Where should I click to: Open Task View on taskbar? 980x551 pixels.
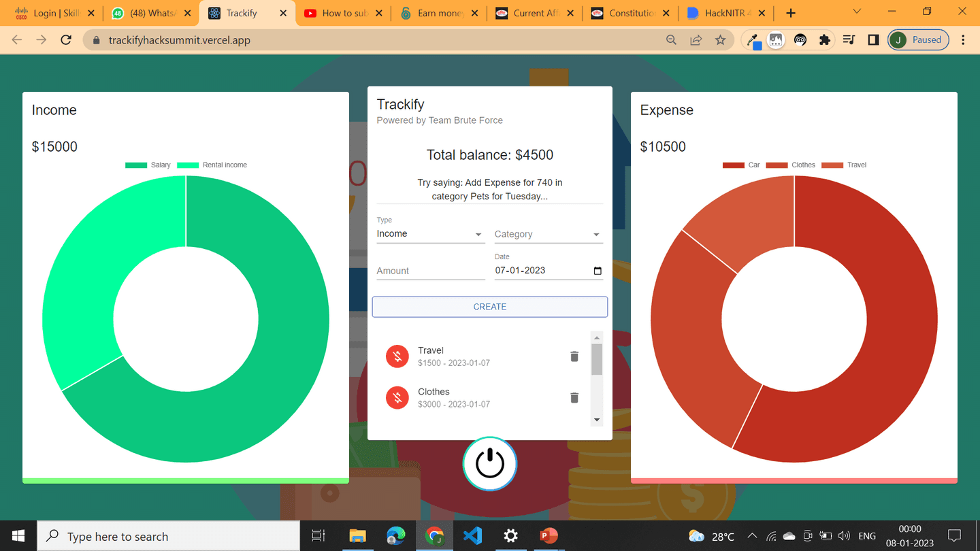coord(318,536)
